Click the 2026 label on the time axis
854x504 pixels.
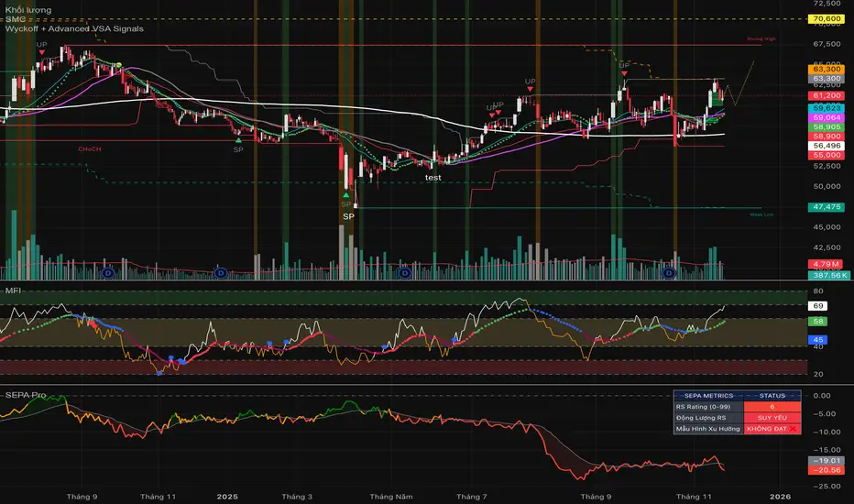point(780,497)
